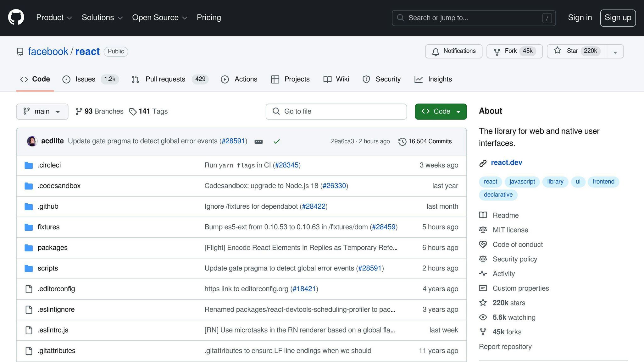Click the commit history clock icon
Screen dimensions: 644x362
click(x=402, y=141)
